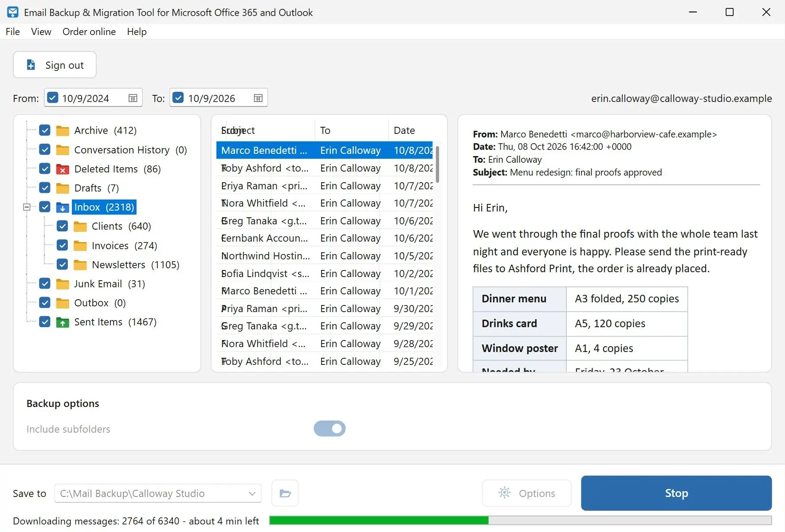This screenshot has width=785, height=532.
Task: Uncheck the Clients subfolder checkbox
Action: click(63, 226)
